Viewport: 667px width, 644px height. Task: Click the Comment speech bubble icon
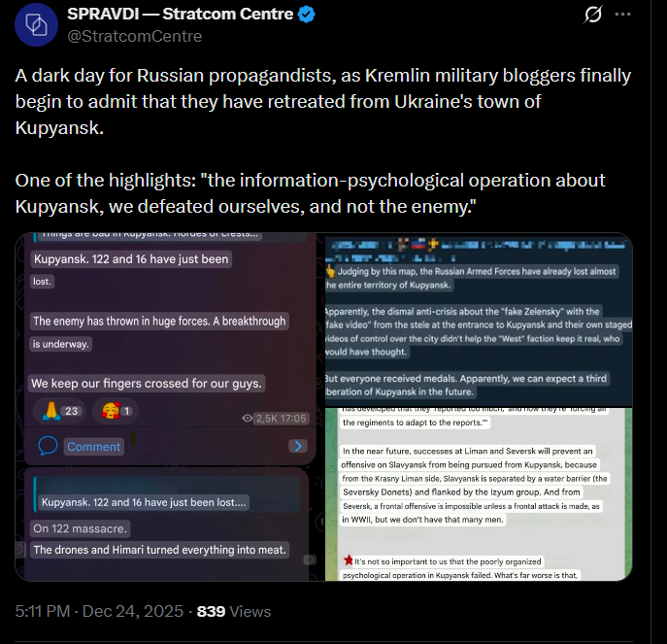(48, 446)
